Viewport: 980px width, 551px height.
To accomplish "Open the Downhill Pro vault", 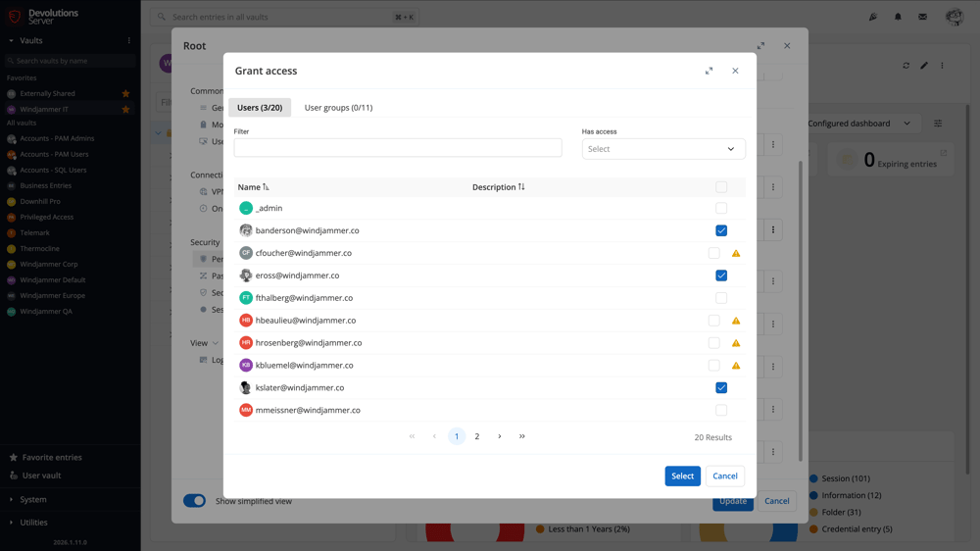I will pyautogui.click(x=40, y=201).
